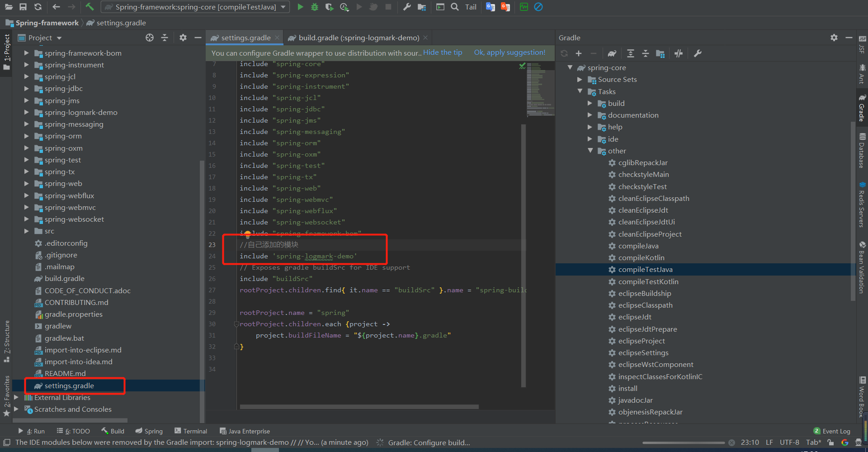Image resolution: width=868 pixels, height=452 pixels.
Task: Open Gradle panel gear settings
Action: coord(834,38)
